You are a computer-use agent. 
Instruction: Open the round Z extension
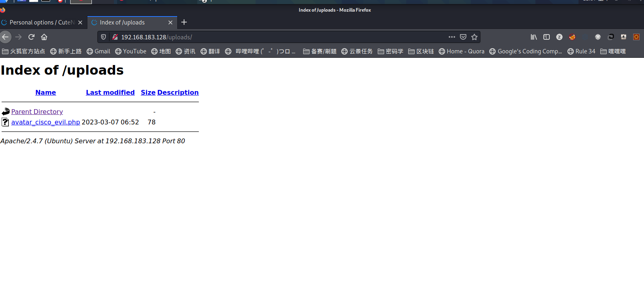click(x=559, y=37)
